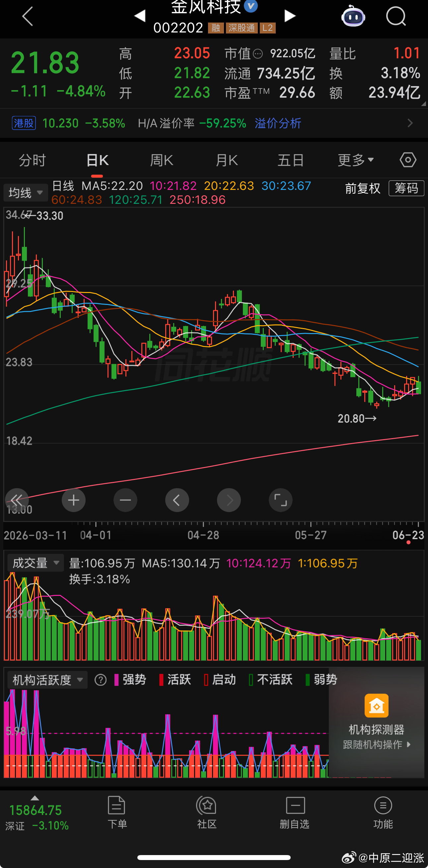The image size is (428, 868).
Task: Tap the 250:18.96 moving average value
Action: click(197, 200)
